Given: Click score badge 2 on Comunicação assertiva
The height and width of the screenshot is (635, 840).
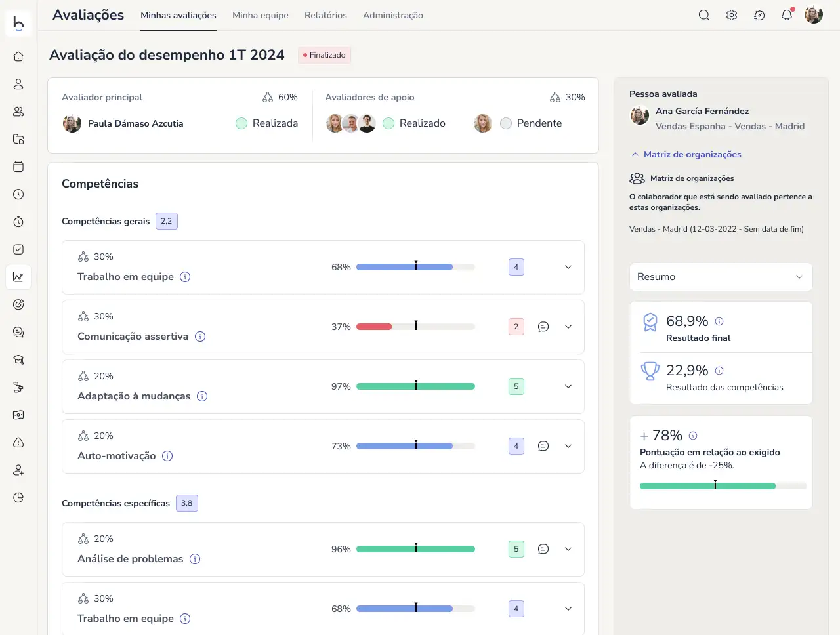Looking at the screenshot, I should (x=516, y=327).
